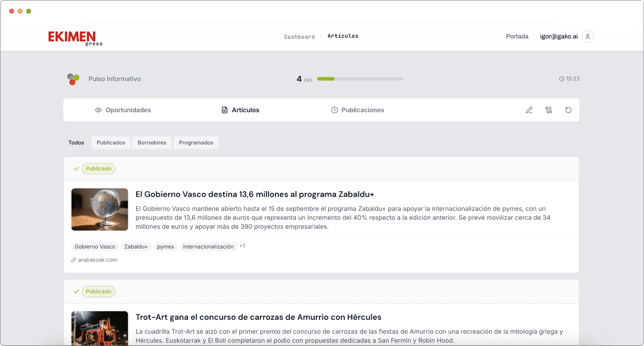
Task: Click the eye icon beside Oportunidades
Action: click(98, 110)
